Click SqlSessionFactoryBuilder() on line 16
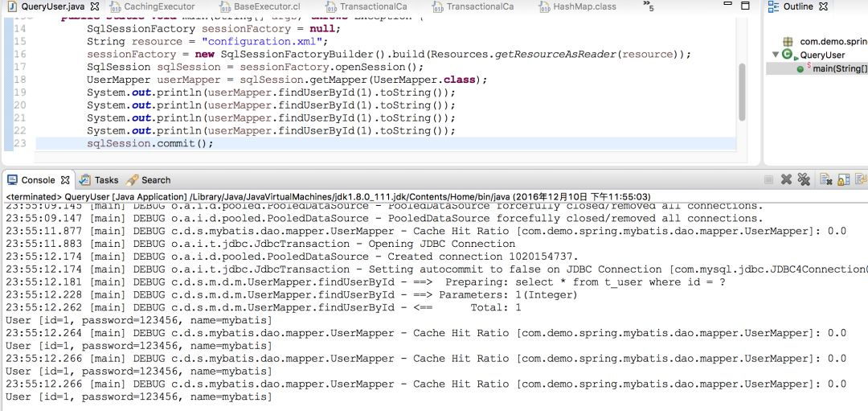Screen dimensions: 868x411 click(303, 54)
